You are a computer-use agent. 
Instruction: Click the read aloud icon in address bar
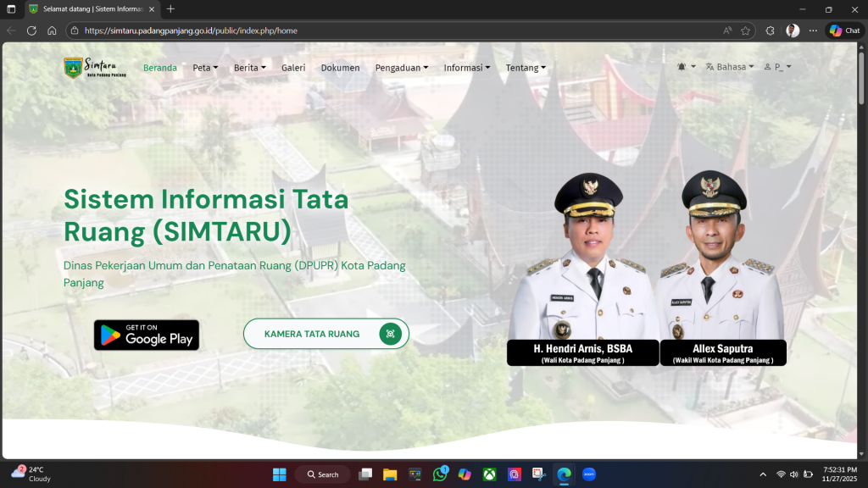(x=727, y=30)
